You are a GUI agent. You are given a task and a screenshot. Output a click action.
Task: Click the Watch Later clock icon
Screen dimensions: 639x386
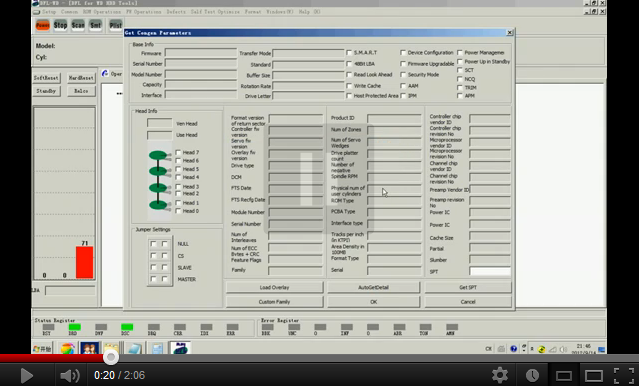tap(532, 375)
